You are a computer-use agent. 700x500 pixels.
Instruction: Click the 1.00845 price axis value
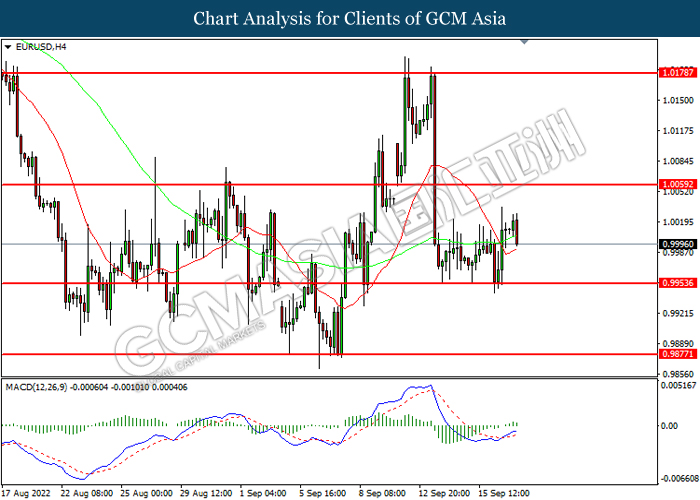coord(678,161)
